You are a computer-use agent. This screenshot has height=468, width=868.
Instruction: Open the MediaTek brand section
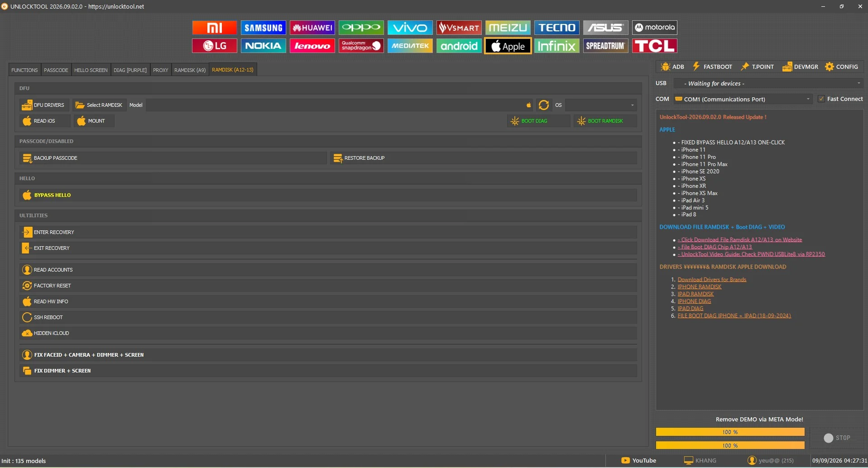pyautogui.click(x=410, y=46)
